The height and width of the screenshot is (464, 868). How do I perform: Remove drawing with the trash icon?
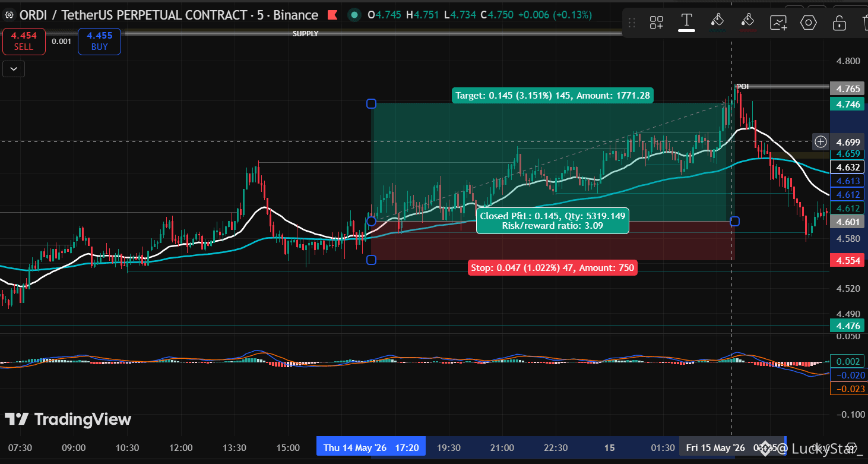pos(864,23)
